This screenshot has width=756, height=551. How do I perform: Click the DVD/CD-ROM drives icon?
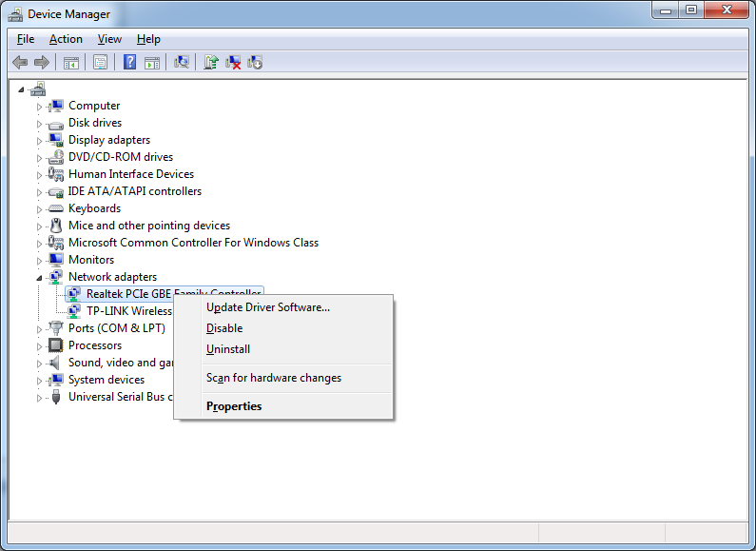click(56, 157)
